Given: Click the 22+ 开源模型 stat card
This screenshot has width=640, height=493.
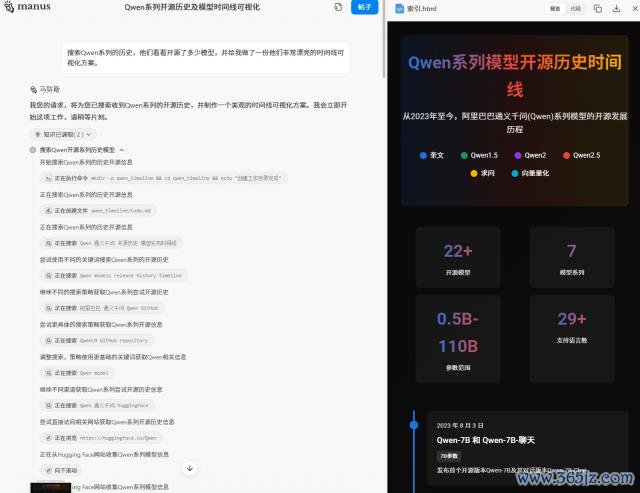Looking at the screenshot, I should click(x=458, y=258).
